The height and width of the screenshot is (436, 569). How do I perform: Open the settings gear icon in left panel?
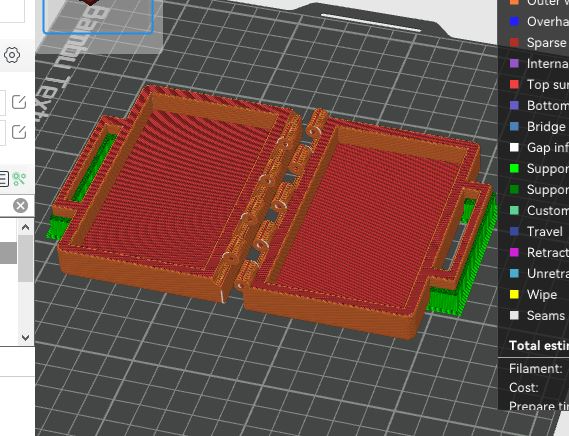(x=12, y=55)
